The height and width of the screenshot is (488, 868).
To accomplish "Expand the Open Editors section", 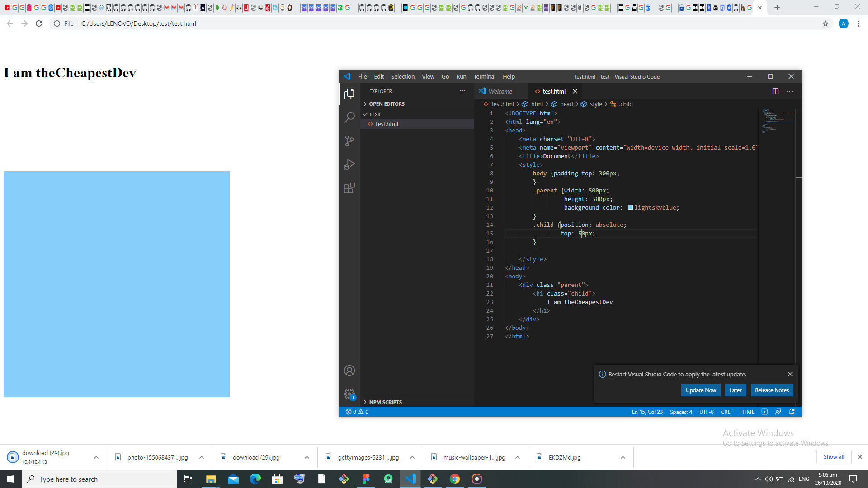I will 417,104.
